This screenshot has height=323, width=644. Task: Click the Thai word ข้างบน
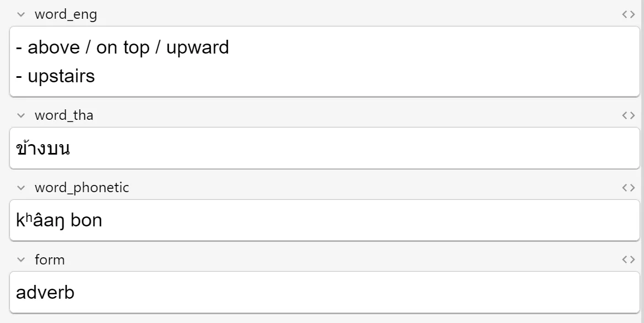[43, 149]
